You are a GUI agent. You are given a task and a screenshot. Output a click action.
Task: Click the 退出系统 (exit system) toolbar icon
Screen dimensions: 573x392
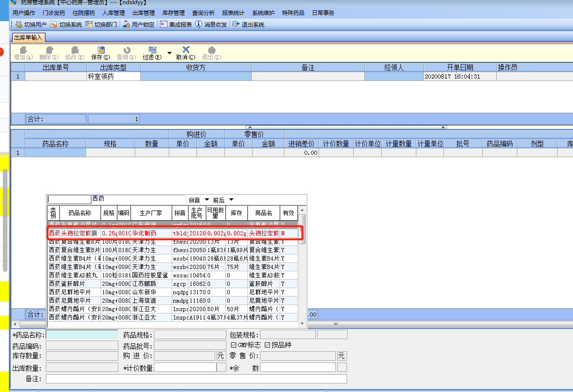point(236,24)
